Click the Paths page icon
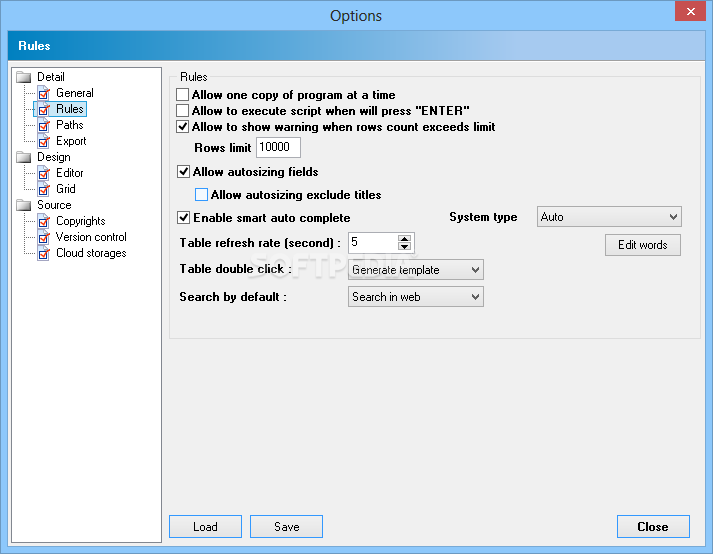 pyautogui.click(x=44, y=126)
